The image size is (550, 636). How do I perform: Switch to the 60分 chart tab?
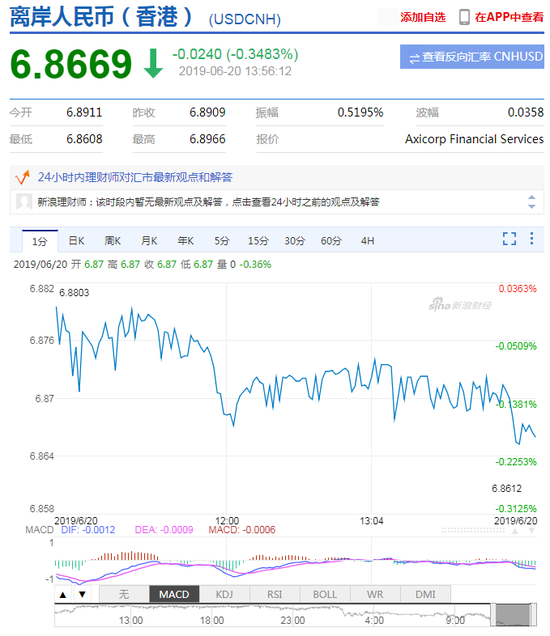[331, 241]
